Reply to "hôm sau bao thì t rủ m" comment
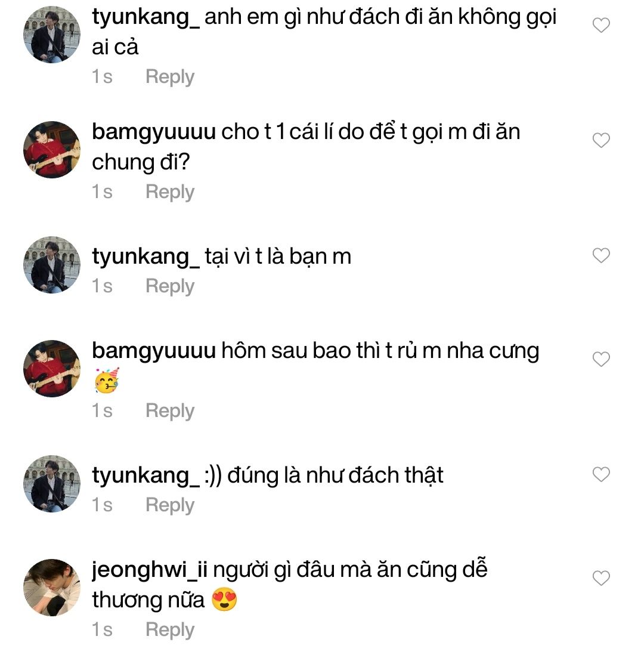This screenshot has height=658, width=644. 170,411
